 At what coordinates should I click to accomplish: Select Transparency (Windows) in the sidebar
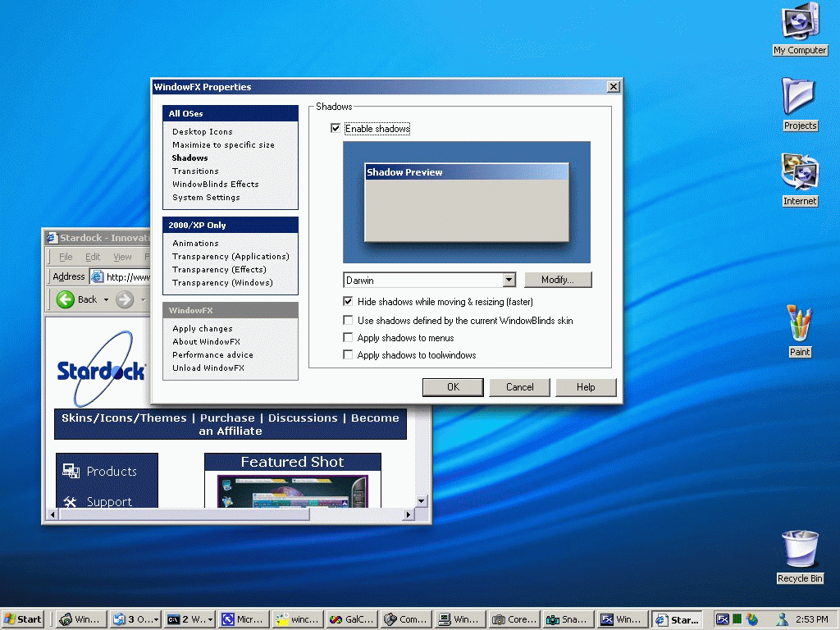[x=222, y=283]
